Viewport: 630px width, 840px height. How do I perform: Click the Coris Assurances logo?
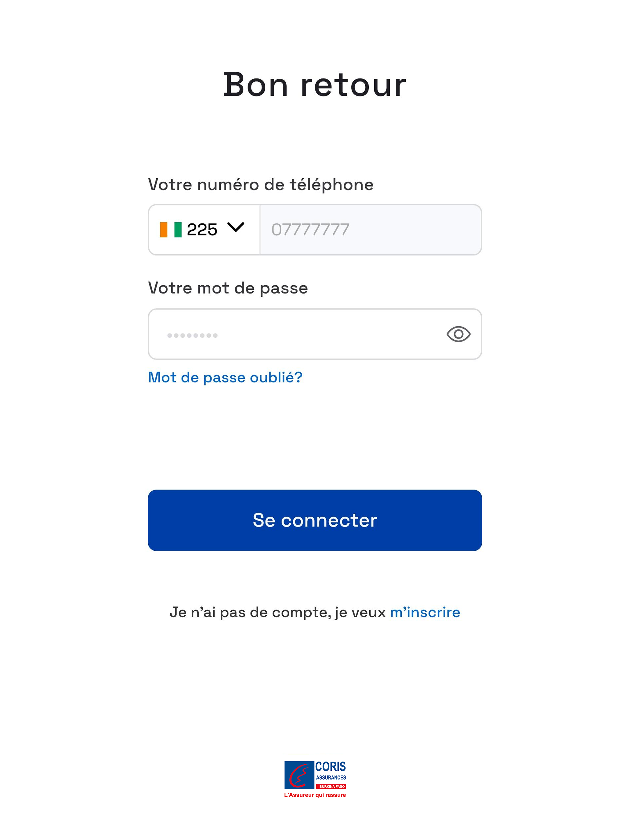tap(315, 780)
